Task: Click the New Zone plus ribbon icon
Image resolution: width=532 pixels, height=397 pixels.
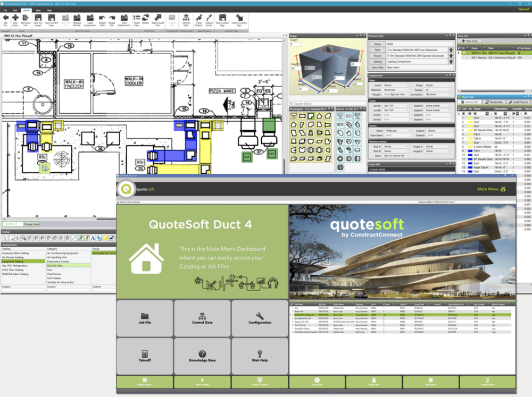Action: pos(15,20)
